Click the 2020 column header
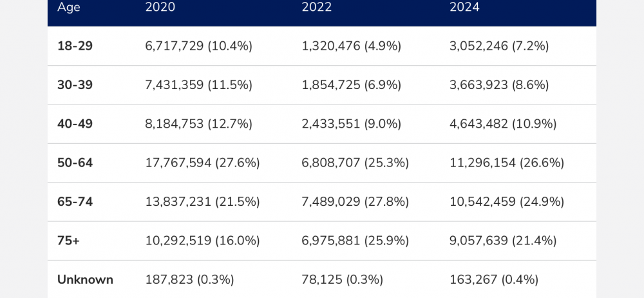This screenshot has width=644, height=298. point(160,8)
